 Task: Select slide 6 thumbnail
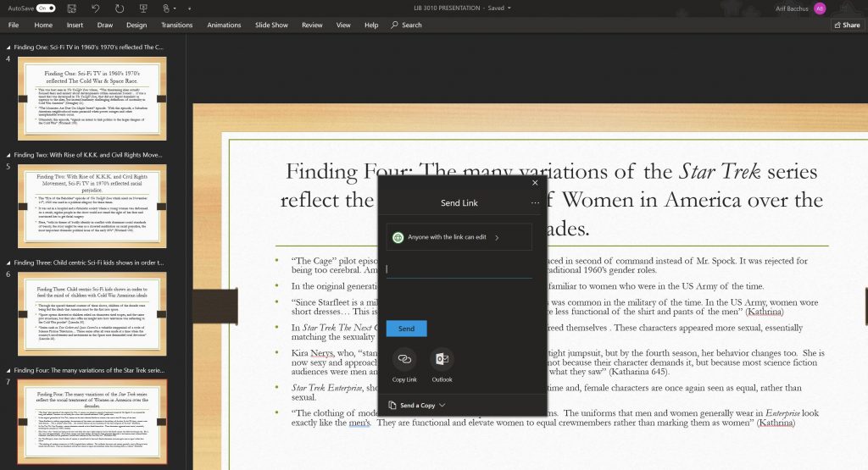point(92,314)
